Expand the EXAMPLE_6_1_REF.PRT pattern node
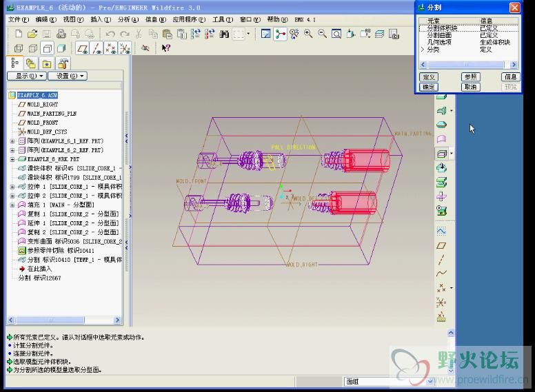 (12, 141)
